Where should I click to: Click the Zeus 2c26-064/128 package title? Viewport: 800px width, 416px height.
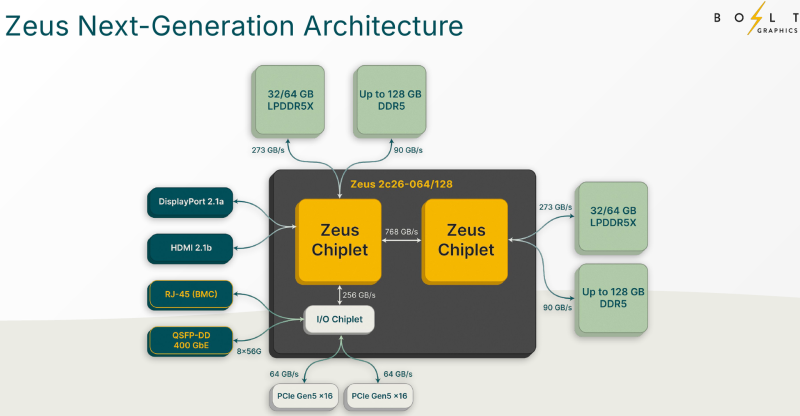click(x=402, y=184)
